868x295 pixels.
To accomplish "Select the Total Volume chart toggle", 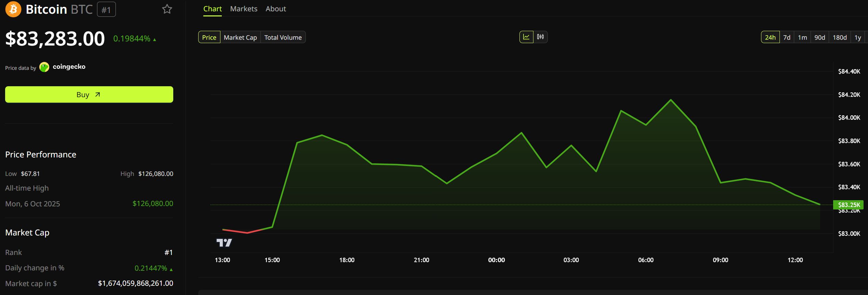I will [283, 37].
